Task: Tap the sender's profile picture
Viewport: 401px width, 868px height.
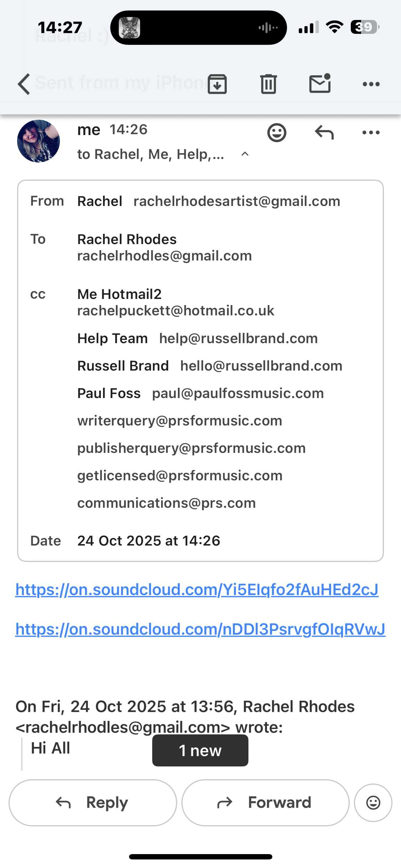Action: click(x=38, y=141)
